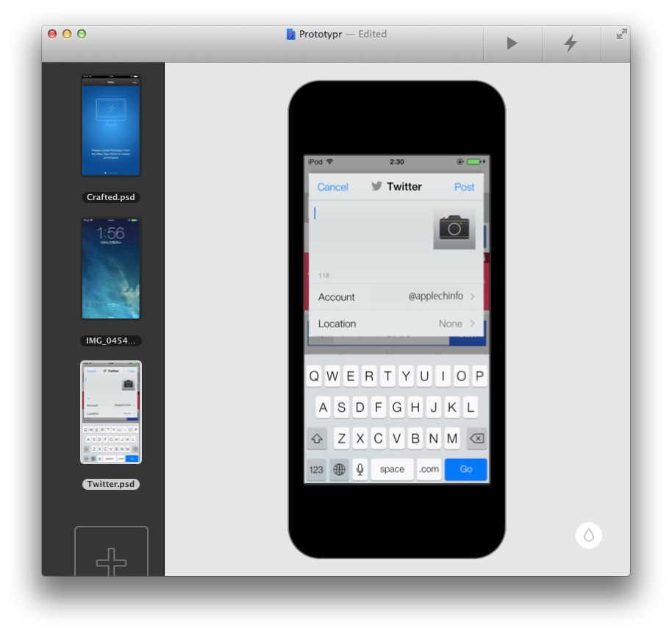The width and height of the screenshot is (672, 634).
Task: Tap the D key
Action: point(360,407)
